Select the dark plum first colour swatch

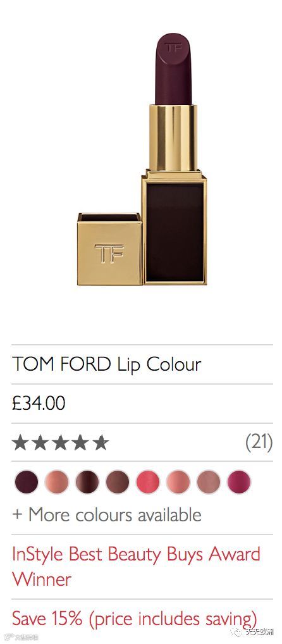(x=27, y=482)
